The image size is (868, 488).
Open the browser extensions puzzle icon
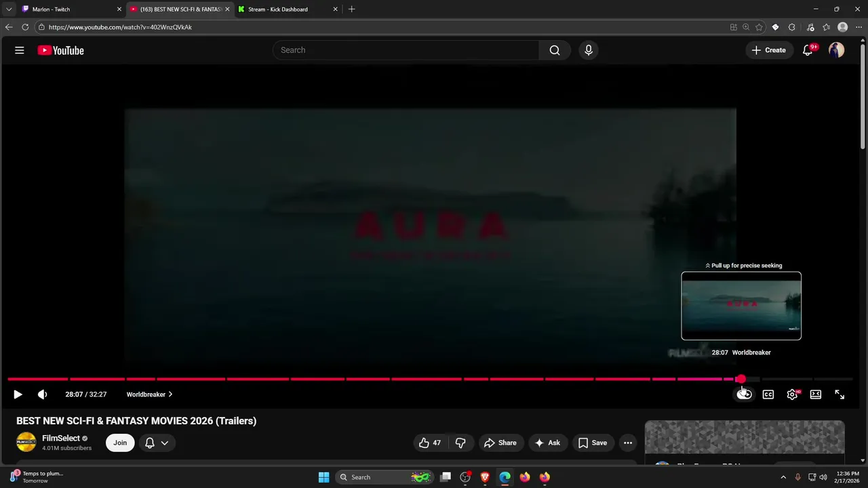coord(792,27)
